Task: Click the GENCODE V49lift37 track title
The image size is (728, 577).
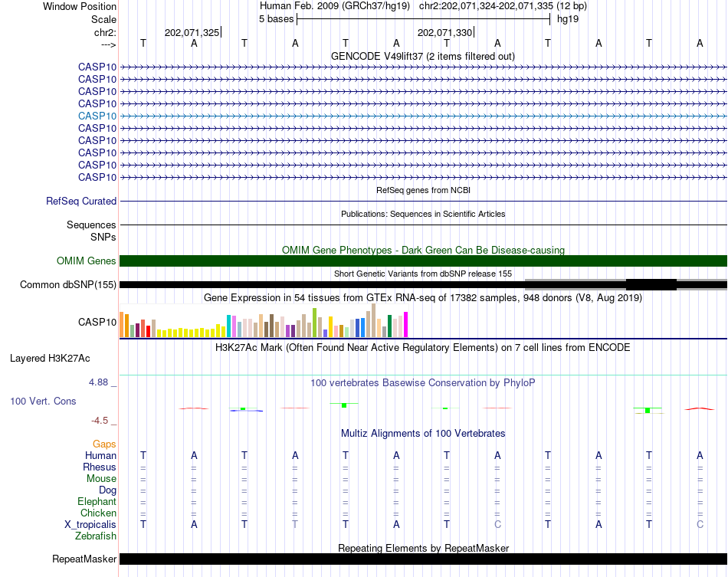Action: pyautogui.click(x=423, y=56)
